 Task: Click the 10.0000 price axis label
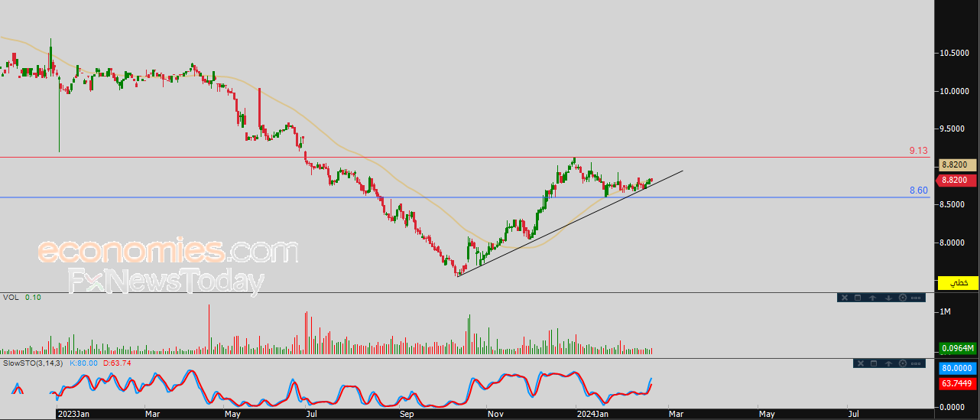pos(956,91)
